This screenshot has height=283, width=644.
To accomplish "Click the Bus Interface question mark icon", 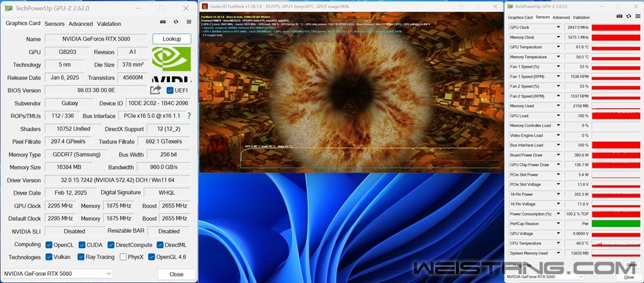I will tap(189, 116).
